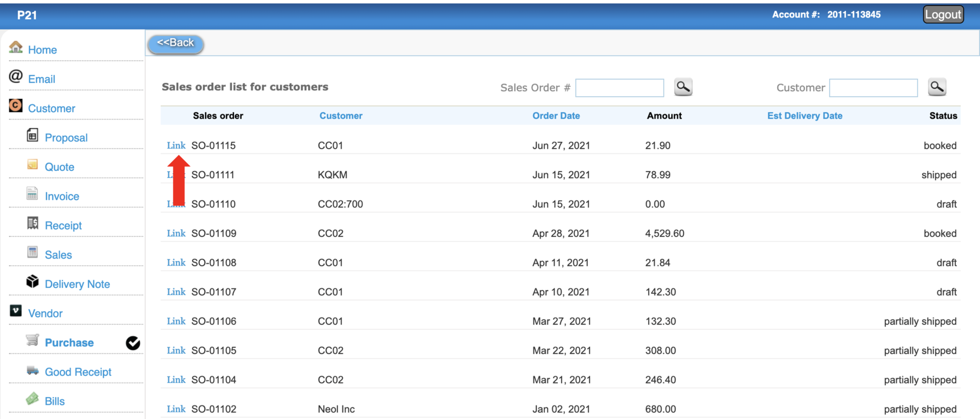
Task: Open the Link for SO-01102
Action: click(x=176, y=409)
